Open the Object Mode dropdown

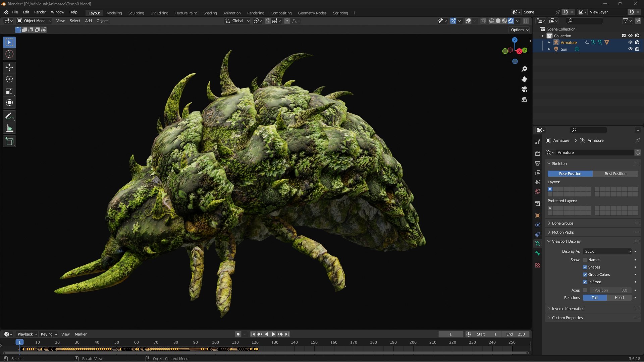(34, 21)
